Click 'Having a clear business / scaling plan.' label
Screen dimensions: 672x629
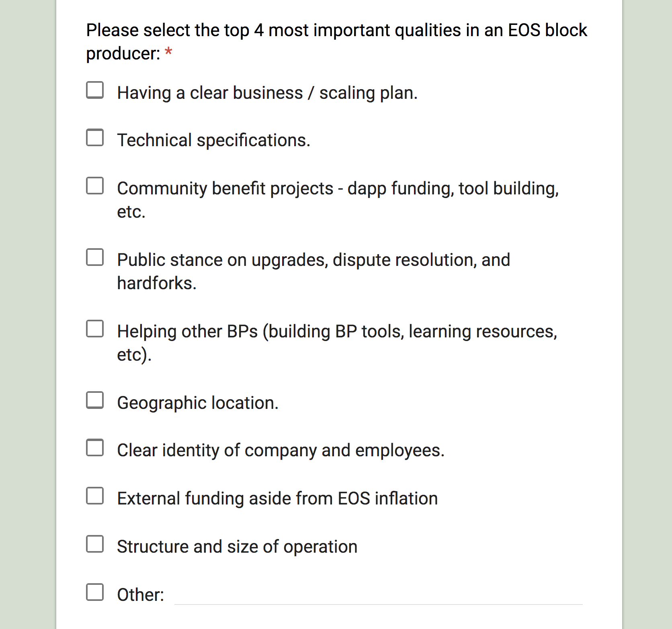[267, 93]
